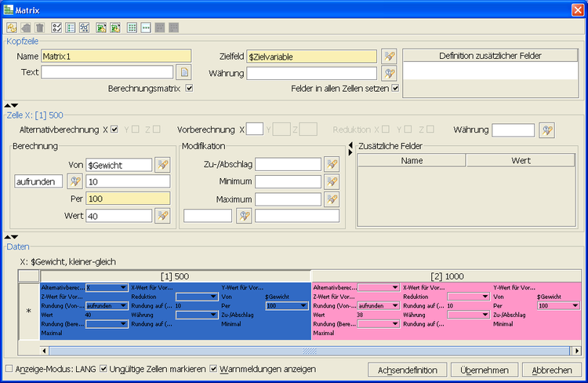The width and height of the screenshot is (588, 383).
Task: Disable Ungültige Zellen markieren option
Action: tap(104, 369)
